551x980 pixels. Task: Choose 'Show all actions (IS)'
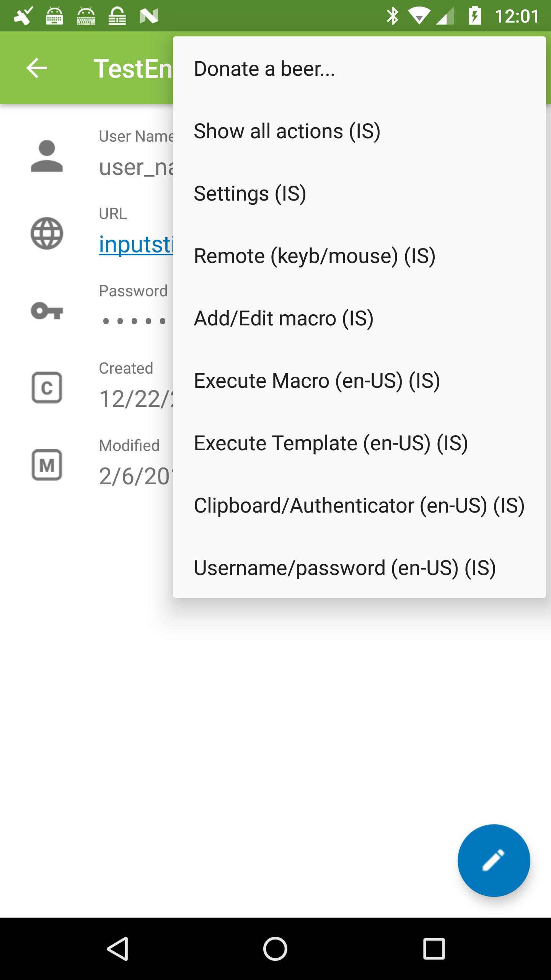pos(359,131)
